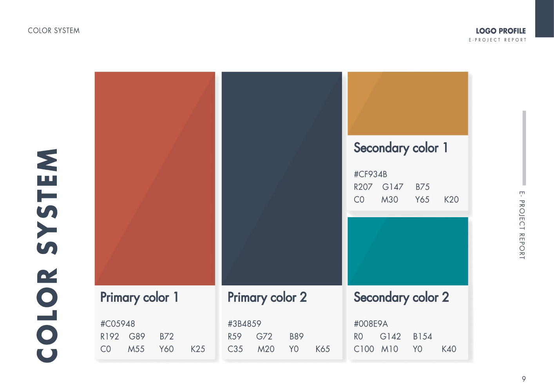Click the hex code #008E9A
This screenshot has width=554, height=392.
coord(371,324)
